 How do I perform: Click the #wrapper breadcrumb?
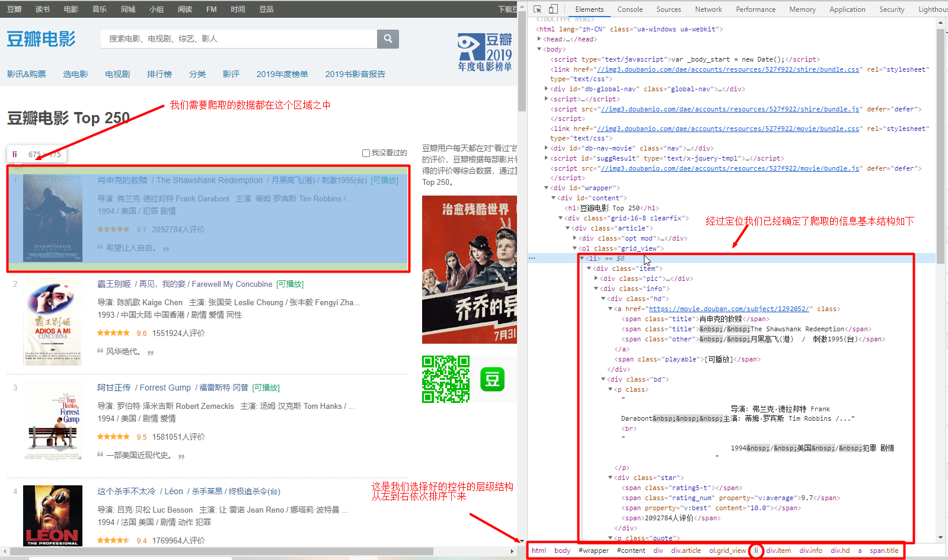[x=593, y=551]
